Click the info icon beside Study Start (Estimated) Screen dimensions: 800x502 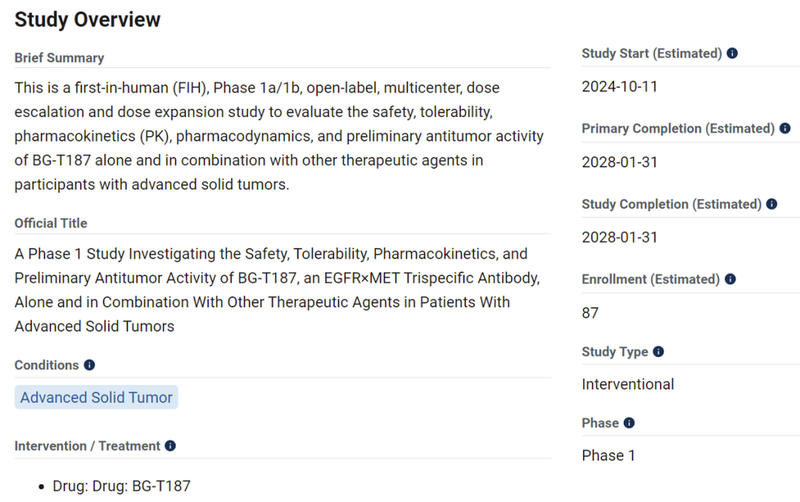click(732, 53)
